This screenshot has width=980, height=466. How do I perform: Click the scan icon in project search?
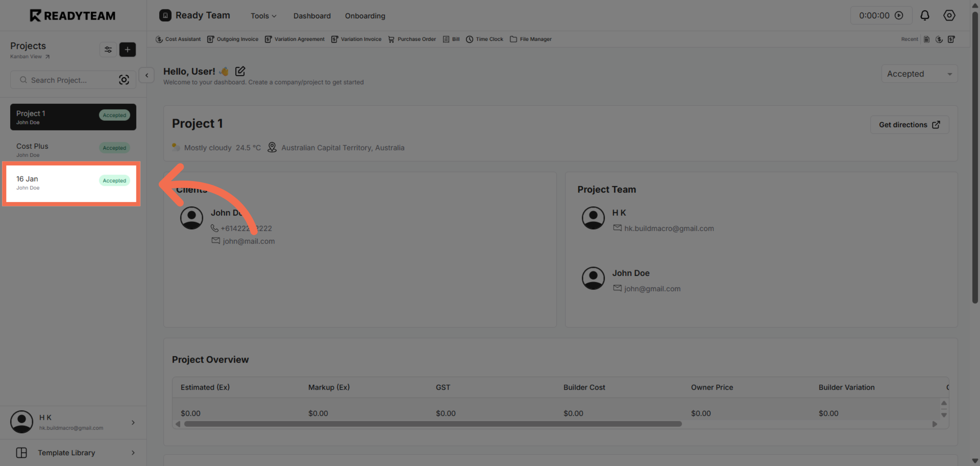coord(124,80)
